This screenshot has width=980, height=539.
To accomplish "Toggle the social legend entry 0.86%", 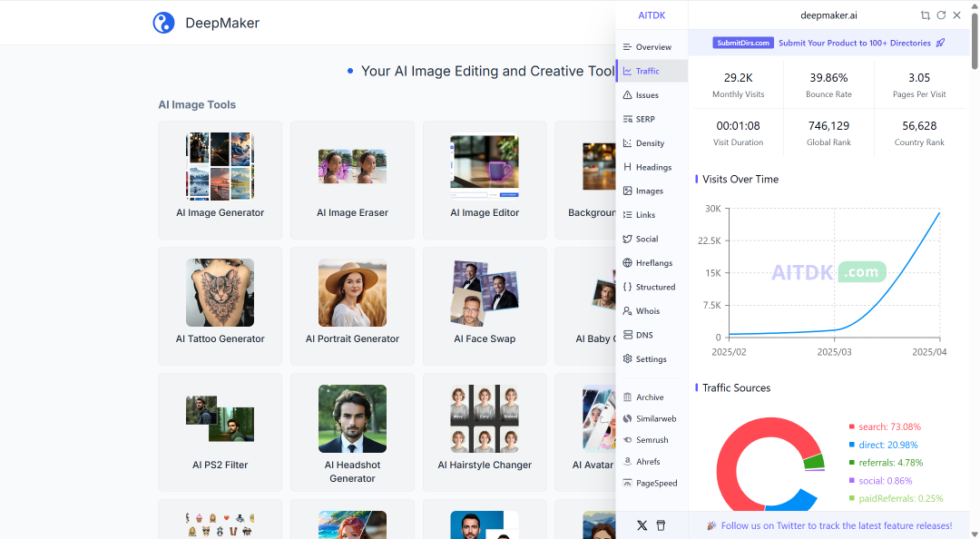I will [880, 481].
